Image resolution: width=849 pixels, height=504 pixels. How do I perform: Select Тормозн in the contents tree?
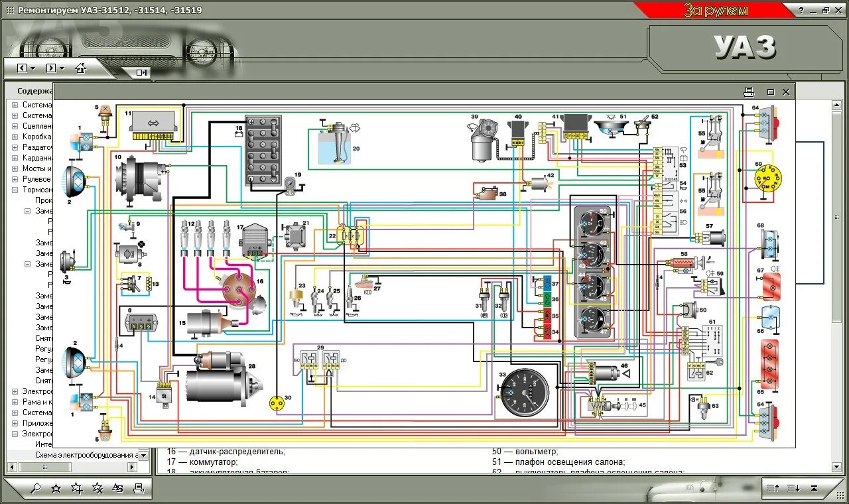tap(37, 190)
